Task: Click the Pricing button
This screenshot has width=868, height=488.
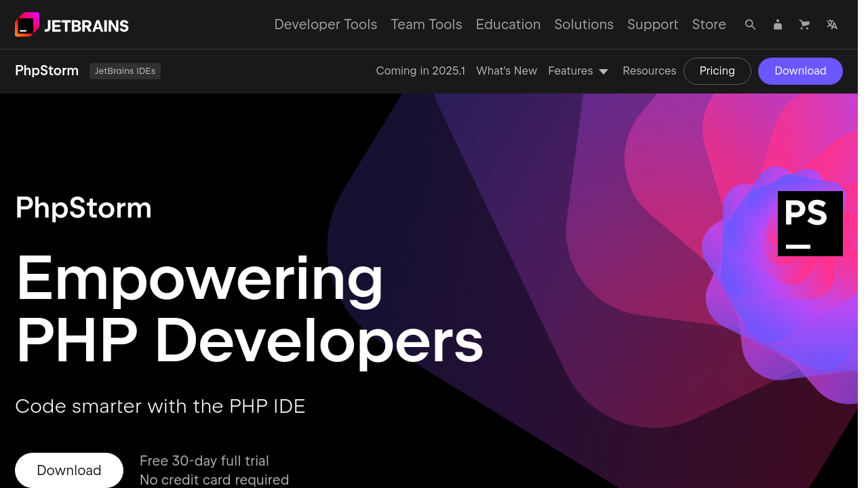Action: point(717,70)
